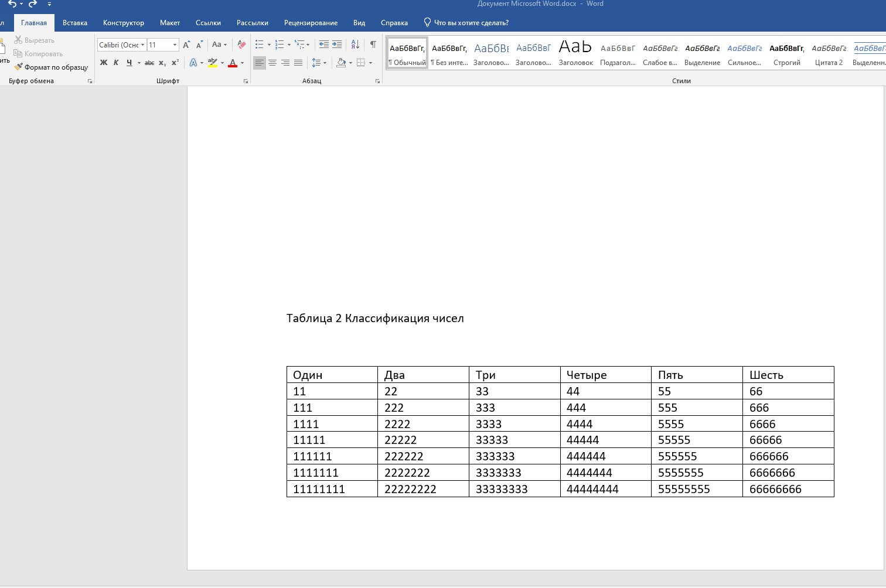Apply text effects with the outlined A icon
Screen dimensions: 886x588
point(193,63)
